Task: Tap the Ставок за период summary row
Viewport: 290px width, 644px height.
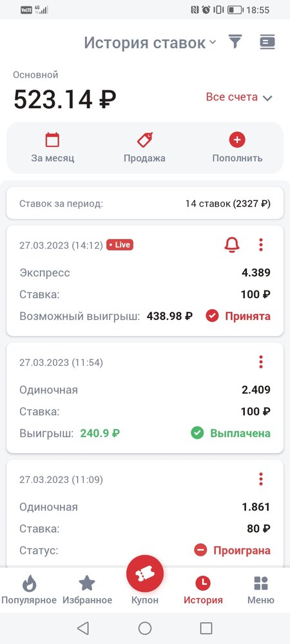Action: click(145, 204)
